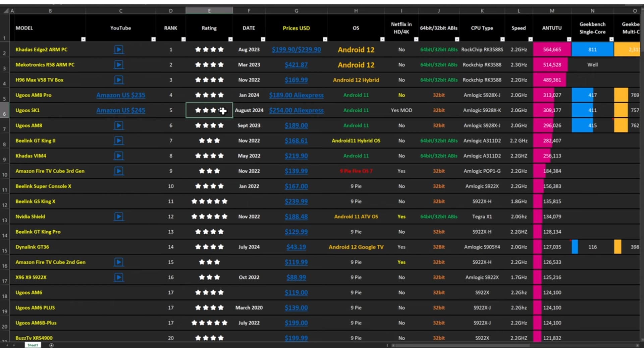Open the MODEL column filter dropdown
Image resolution: width=644 pixels, height=348 pixels.
[83, 39]
